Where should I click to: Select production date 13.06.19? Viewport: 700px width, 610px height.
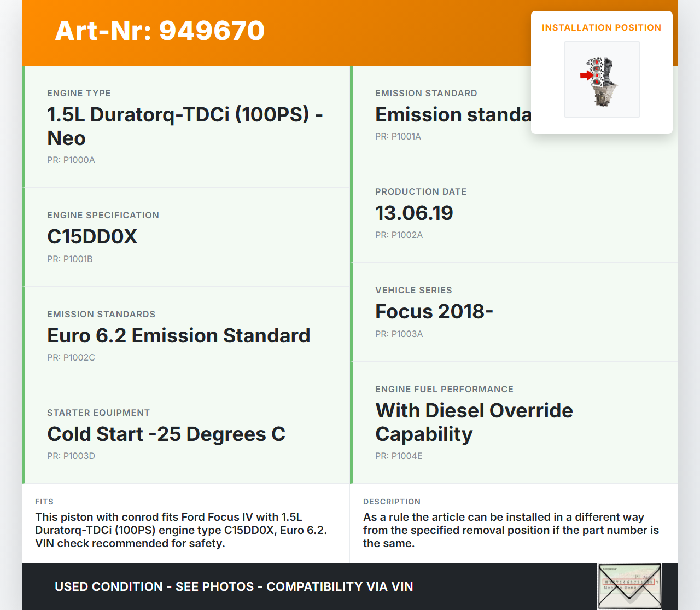coord(414,213)
